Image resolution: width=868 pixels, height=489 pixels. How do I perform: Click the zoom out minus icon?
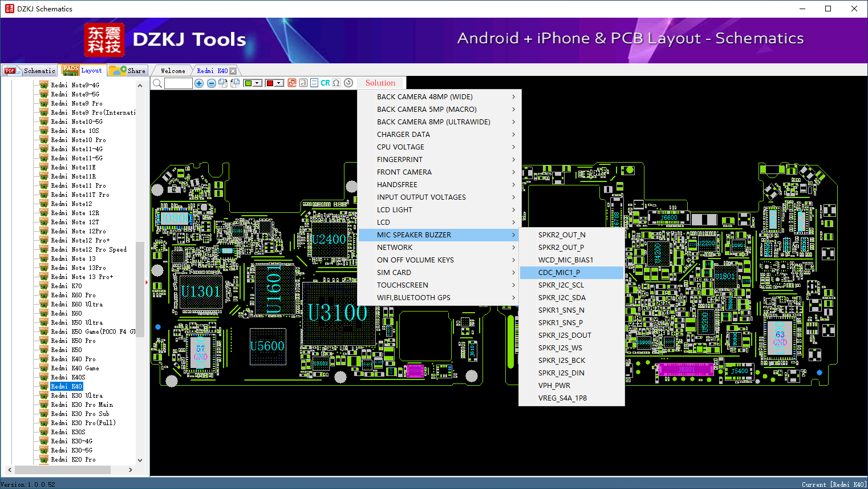pos(211,83)
